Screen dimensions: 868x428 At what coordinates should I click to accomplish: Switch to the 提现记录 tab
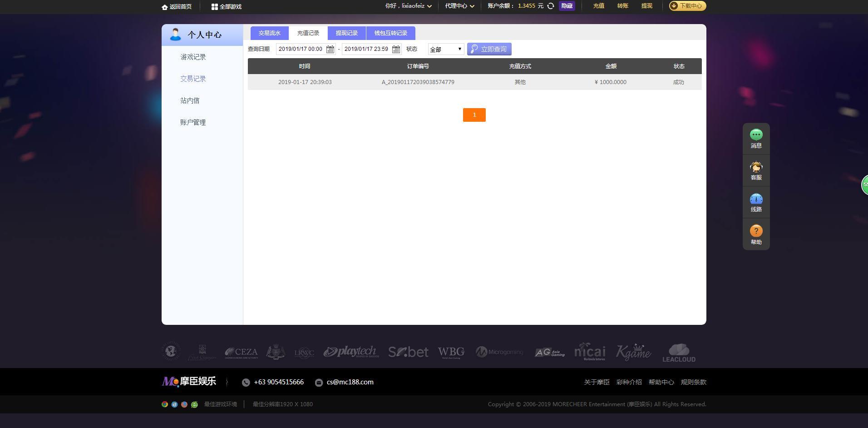pos(347,33)
